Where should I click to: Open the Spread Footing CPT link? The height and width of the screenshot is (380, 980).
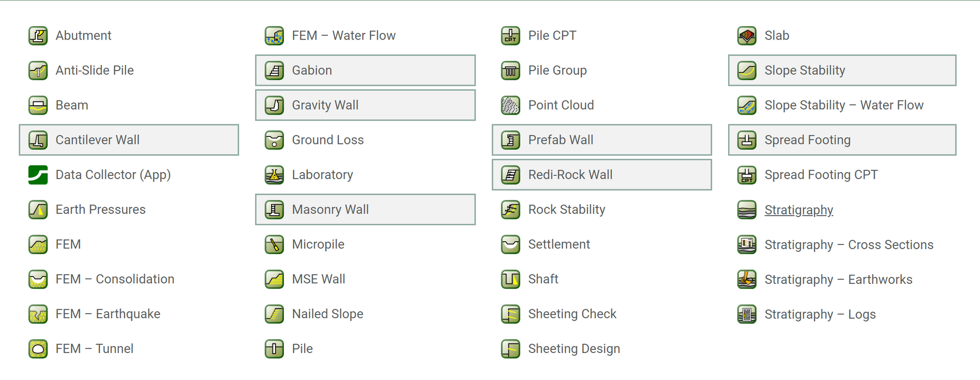tap(820, 175)
